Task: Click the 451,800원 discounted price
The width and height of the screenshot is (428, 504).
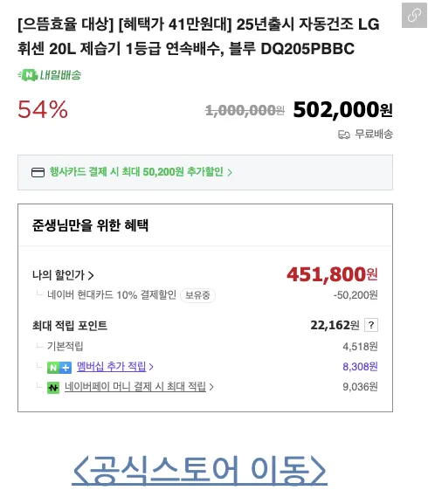Action: [332, 274]
